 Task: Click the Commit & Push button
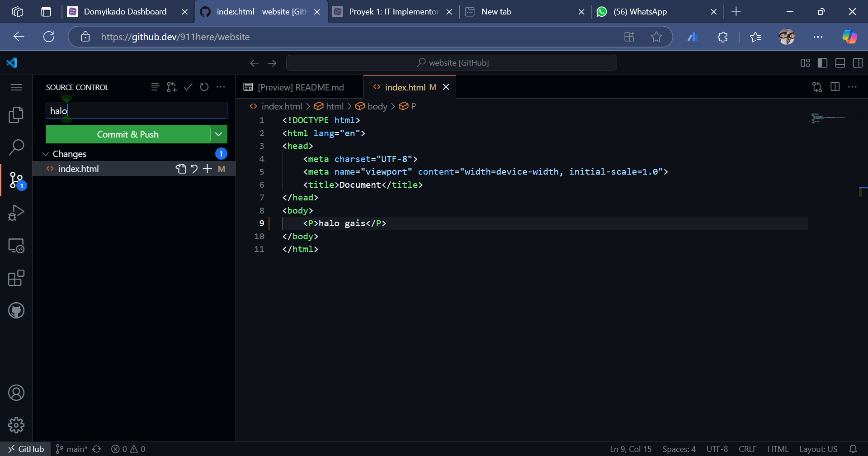point(127,134)
